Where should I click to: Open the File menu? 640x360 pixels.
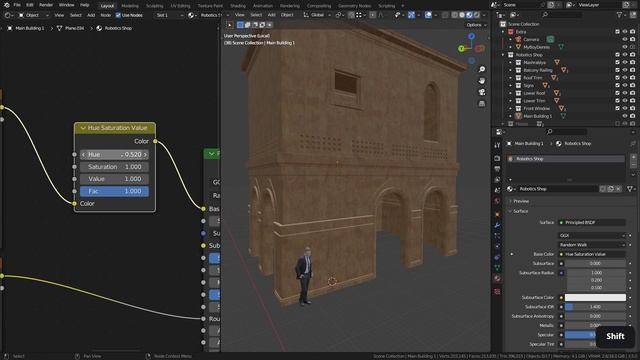17,5
